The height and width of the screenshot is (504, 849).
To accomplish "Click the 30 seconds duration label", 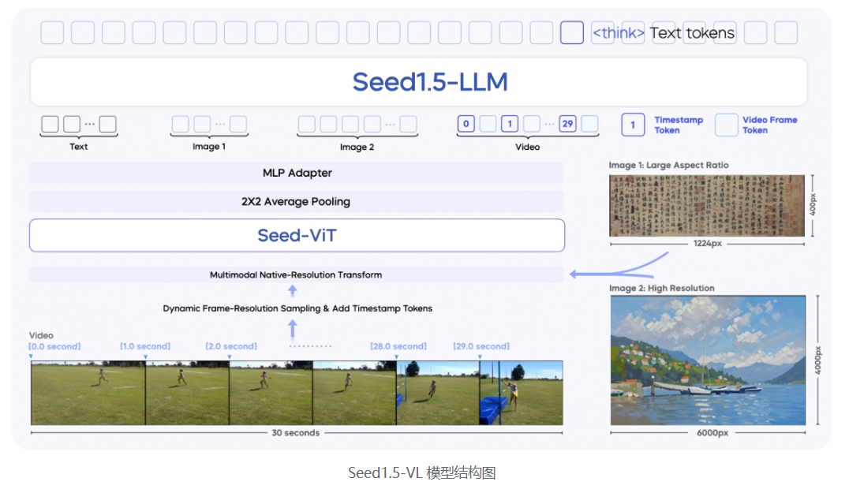I will pos(296,433).
